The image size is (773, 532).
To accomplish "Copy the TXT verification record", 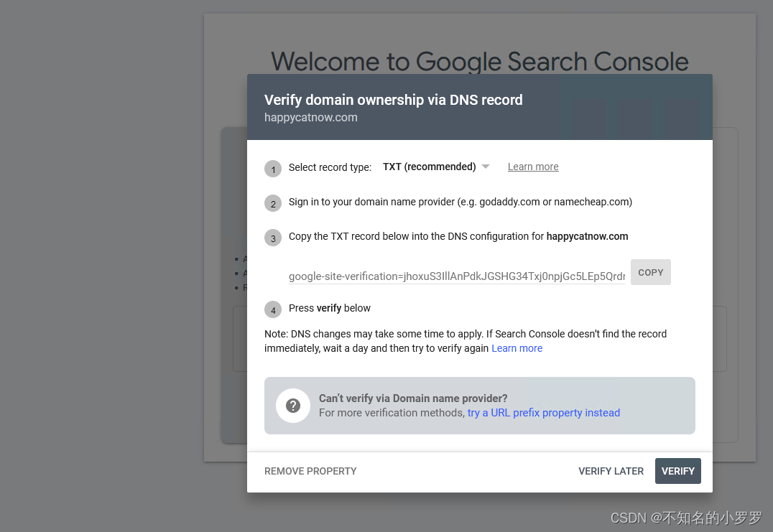I will pos(650,272).
